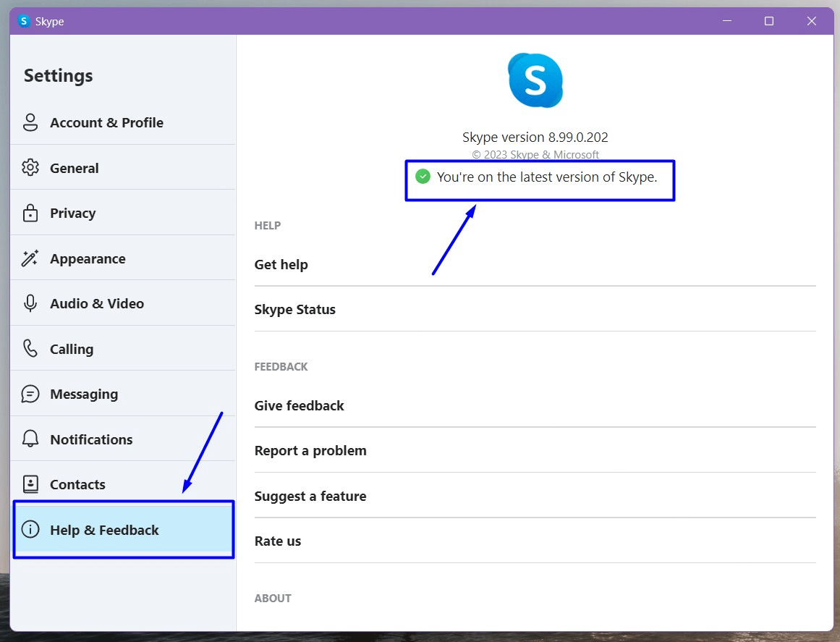Click the Notifications bell icon
840x642 pixels.
(x=30, y=439)
